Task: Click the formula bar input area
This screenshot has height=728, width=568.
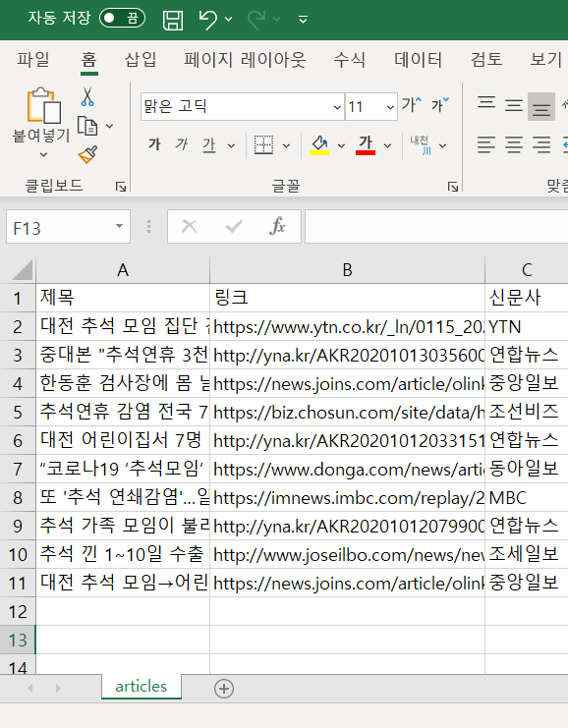Action: [436, 227]
